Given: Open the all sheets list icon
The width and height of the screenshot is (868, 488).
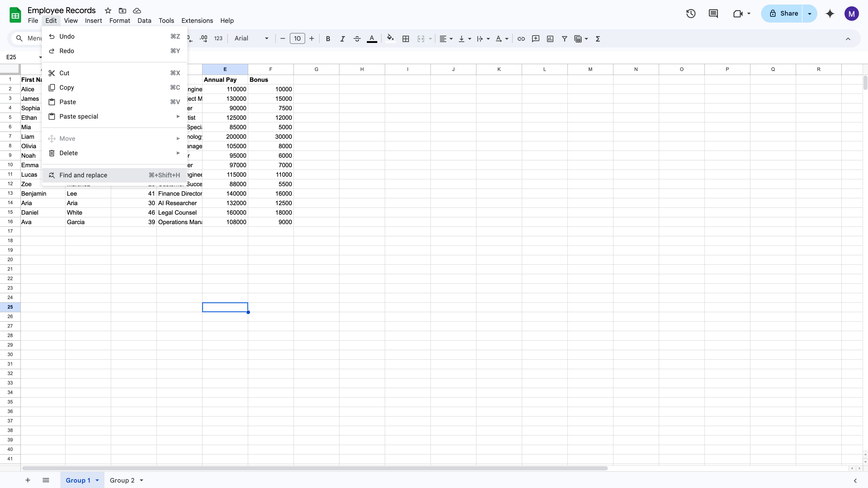Looking at the screenshot, I should tap(46, 480).
